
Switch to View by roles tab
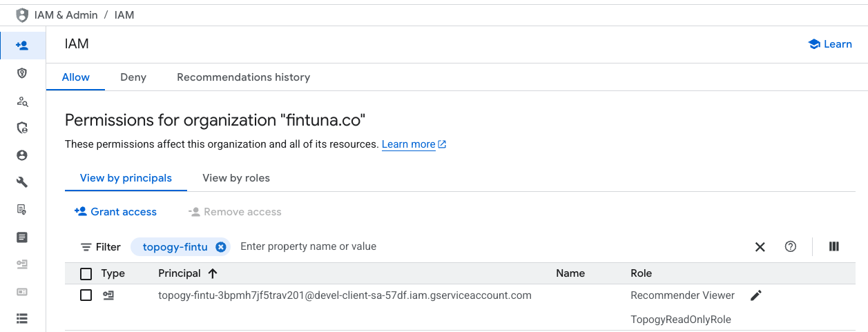click(236, 178)
